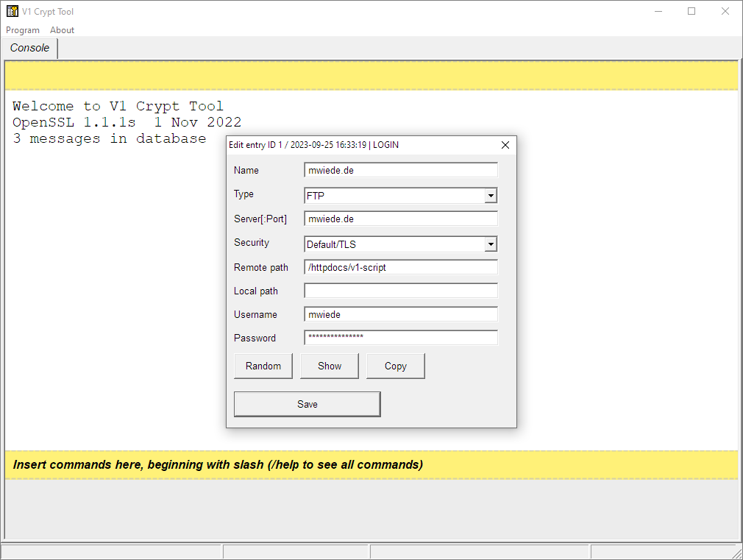Click the Security dropdown arrow button
The width and height of the screenshot is (743, 560).
coord(491,244)
